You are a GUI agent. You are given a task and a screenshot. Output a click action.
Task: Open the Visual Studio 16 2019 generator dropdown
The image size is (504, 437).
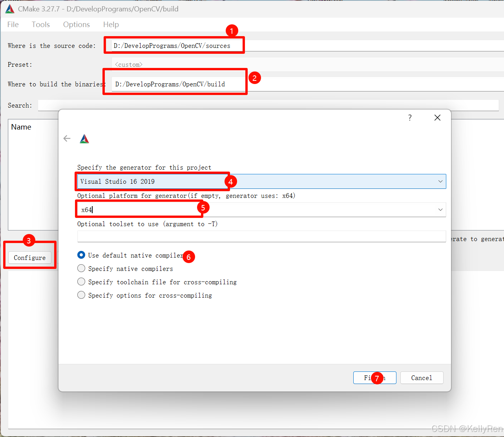440,181
